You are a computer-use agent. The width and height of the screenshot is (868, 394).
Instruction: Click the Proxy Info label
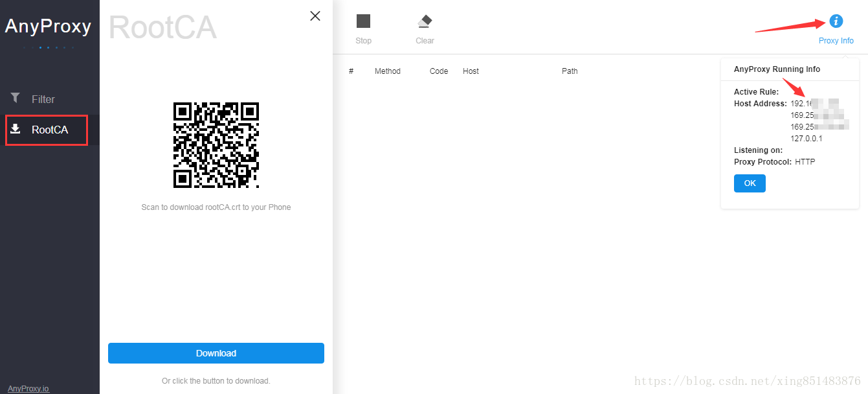pyautogui.click(x=836, y=41)
